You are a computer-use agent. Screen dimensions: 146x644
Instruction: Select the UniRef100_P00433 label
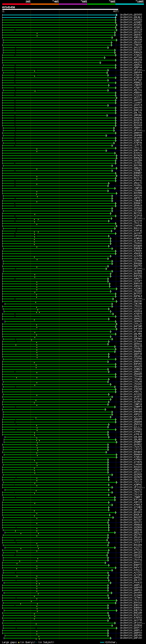[131, 583]
